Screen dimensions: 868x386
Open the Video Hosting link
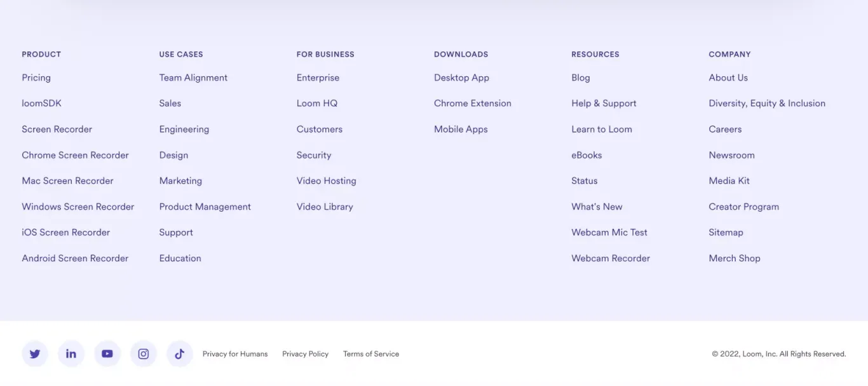pyautogui.click(x=327, y=181)
